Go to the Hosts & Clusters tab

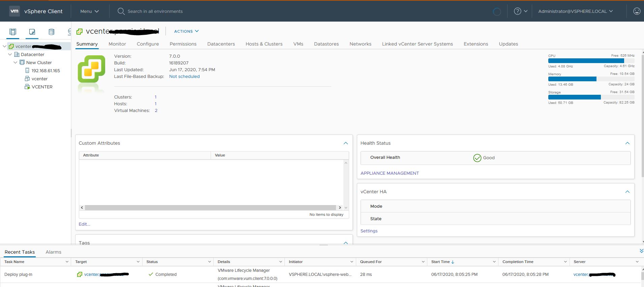pos(264,44)
